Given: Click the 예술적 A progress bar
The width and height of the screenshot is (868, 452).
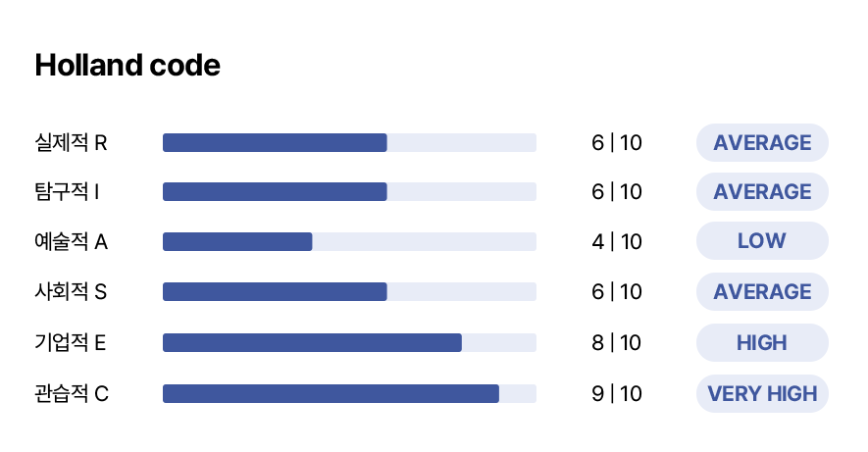Looking at the screenshot, I should pyautogui.click(x=349, y=242).
